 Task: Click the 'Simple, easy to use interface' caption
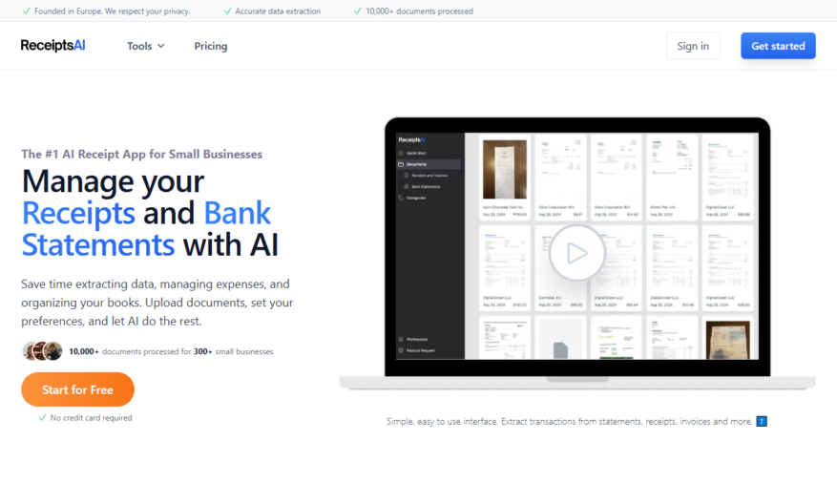569,421
